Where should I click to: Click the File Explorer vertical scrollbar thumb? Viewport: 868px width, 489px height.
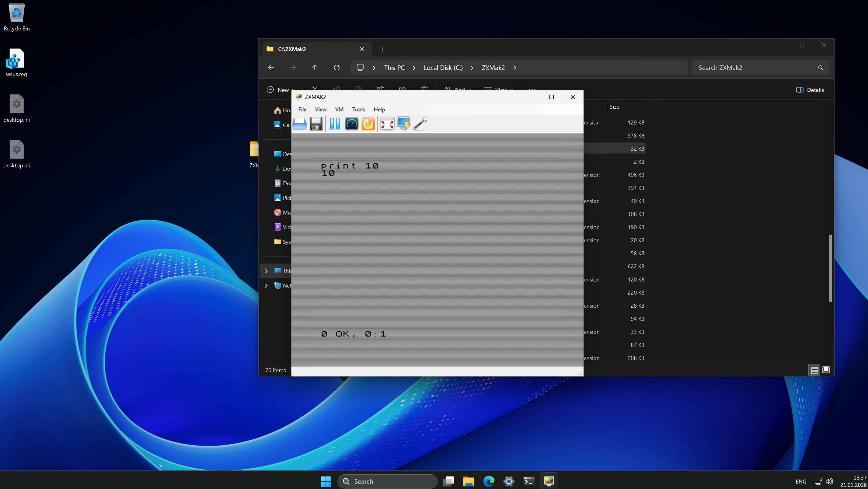click(830, 268)
